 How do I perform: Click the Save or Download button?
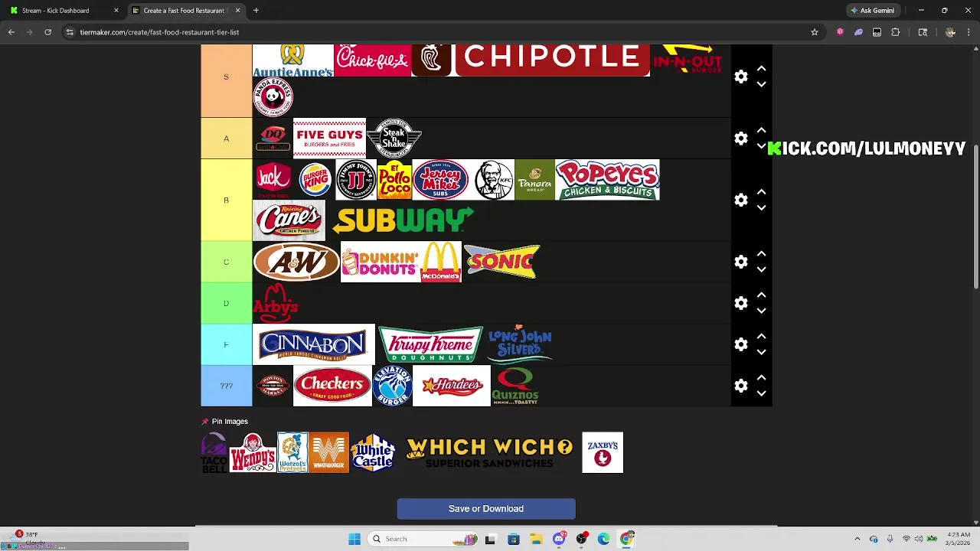click(x=486, y=509)
